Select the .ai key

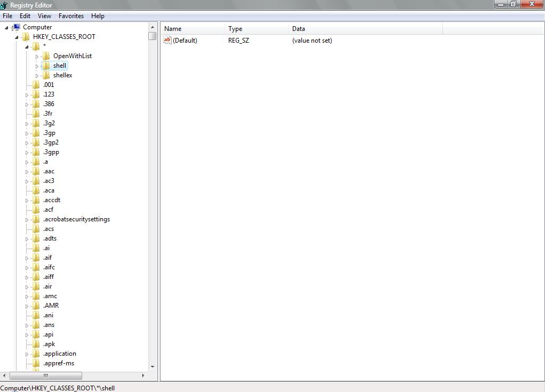click(46, 248)
